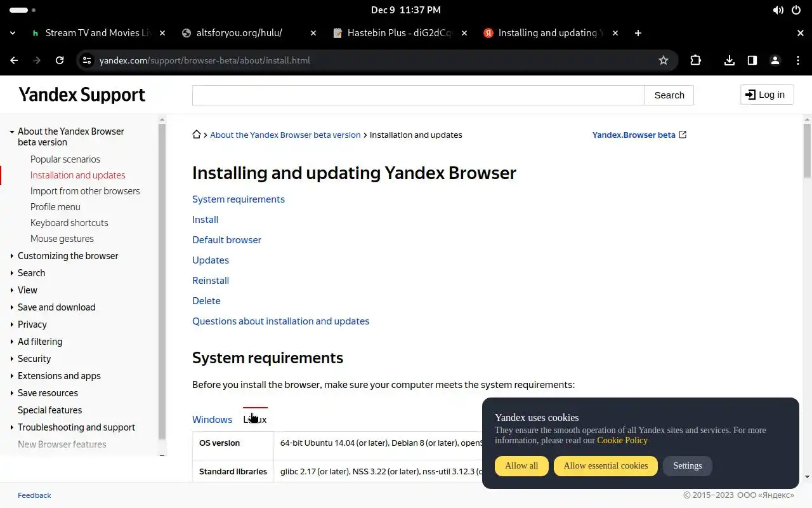Open the browser downloads icon
Screen dimensions: 812x508
coord(730,60)
